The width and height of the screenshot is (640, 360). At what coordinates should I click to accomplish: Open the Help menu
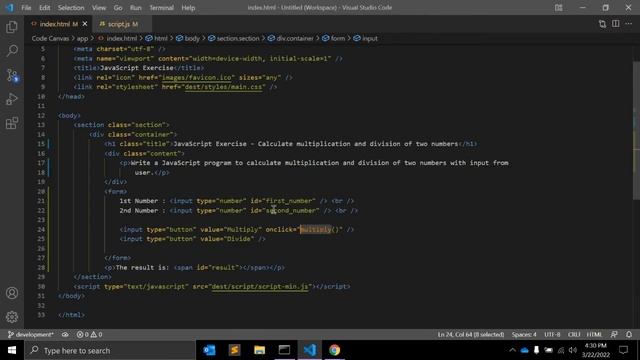pyautogui.click(x=188, y=8)
